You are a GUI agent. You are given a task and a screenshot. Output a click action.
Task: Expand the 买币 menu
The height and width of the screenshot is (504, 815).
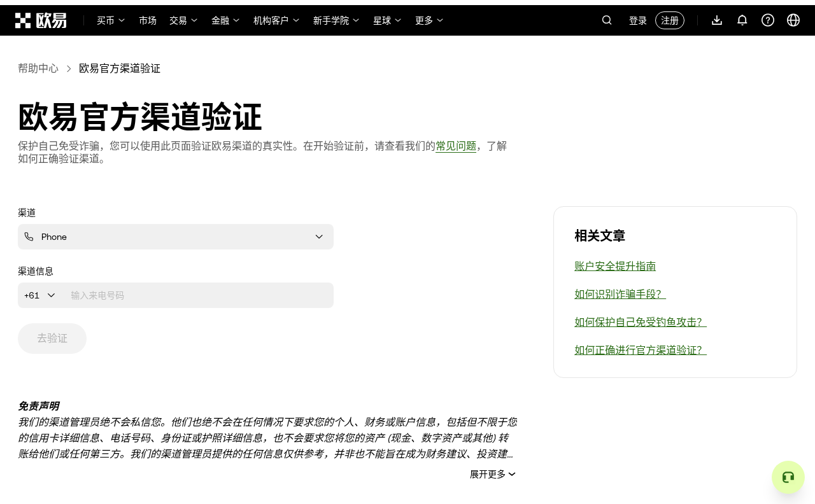(x=111, y=20)
